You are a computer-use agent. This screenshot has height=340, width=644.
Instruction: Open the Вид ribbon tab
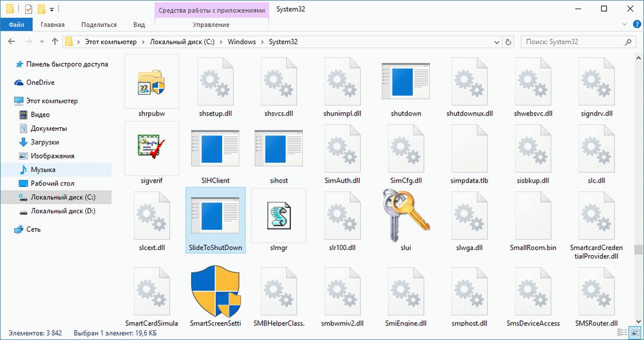pyautogui.click(x=139, y=25)
